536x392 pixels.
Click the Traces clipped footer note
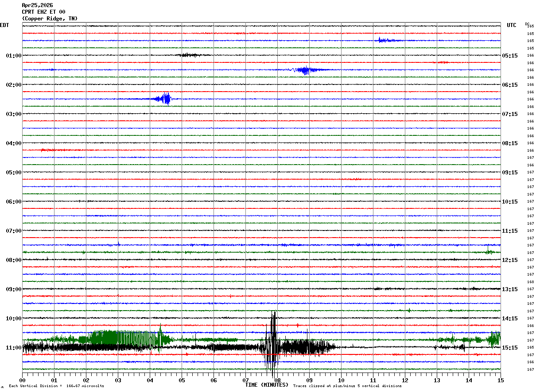click(347, 386)
